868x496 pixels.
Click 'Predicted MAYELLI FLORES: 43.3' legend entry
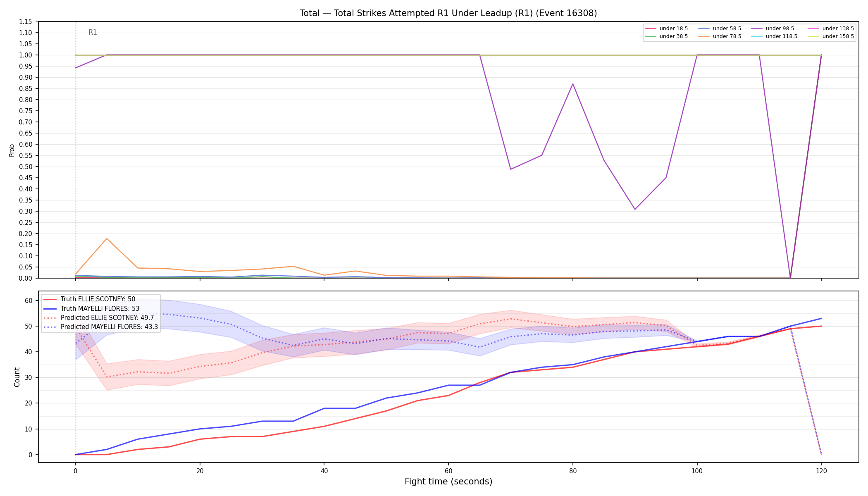coord(101,327)
